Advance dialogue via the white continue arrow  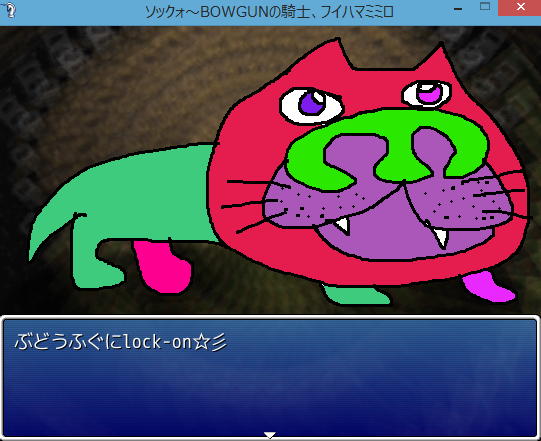coord(269,435)
